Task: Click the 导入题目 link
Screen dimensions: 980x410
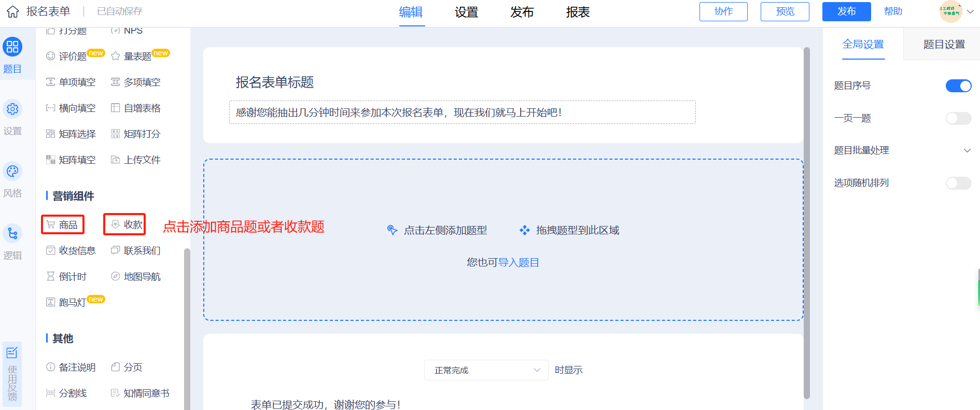Action: [519, 262]
